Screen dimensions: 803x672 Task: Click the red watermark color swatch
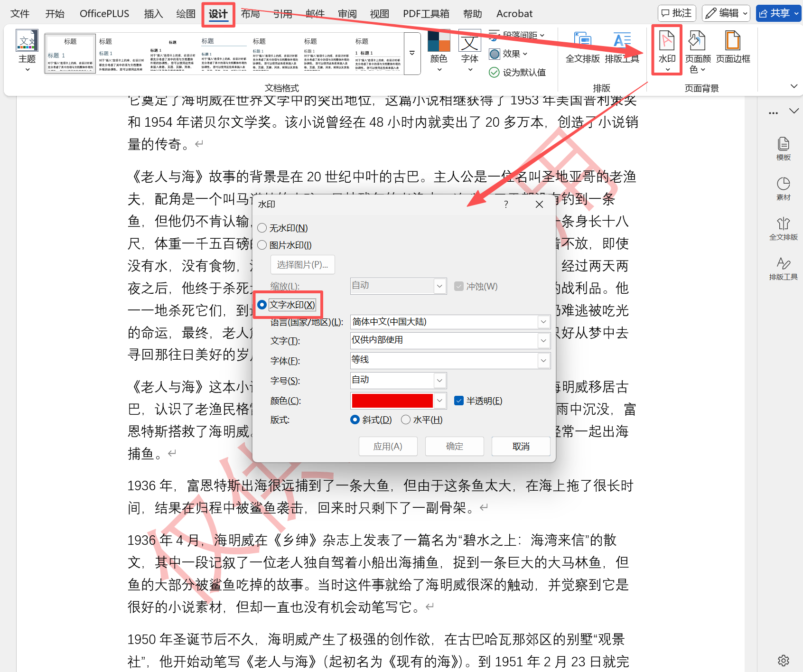click(x=392, y=401)
